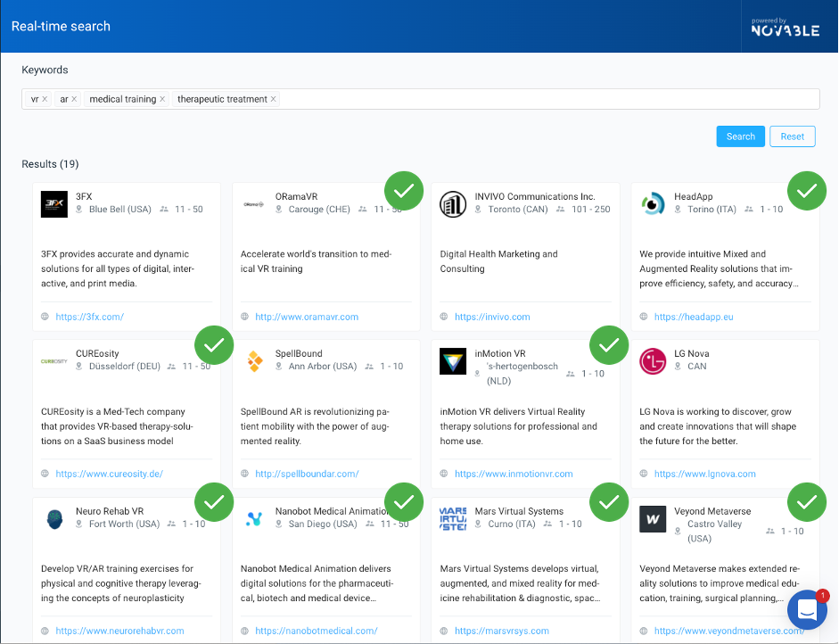Open the https://www.cureosity.de/ link
This screenshot has width=839, height=644.
pyautogui.click(x=109, y=474)
